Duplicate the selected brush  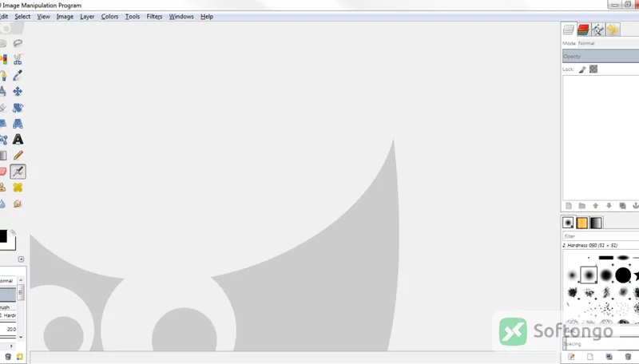coord(609,357)
